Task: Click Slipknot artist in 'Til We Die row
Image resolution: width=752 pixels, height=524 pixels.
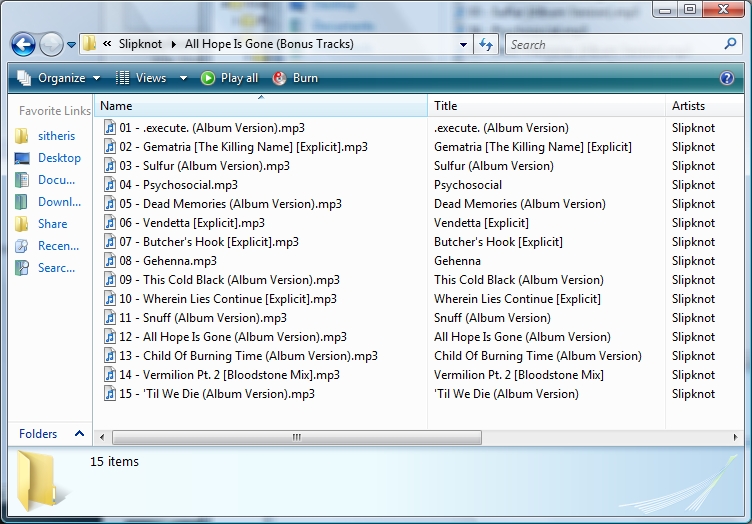Action: point(693,394)
